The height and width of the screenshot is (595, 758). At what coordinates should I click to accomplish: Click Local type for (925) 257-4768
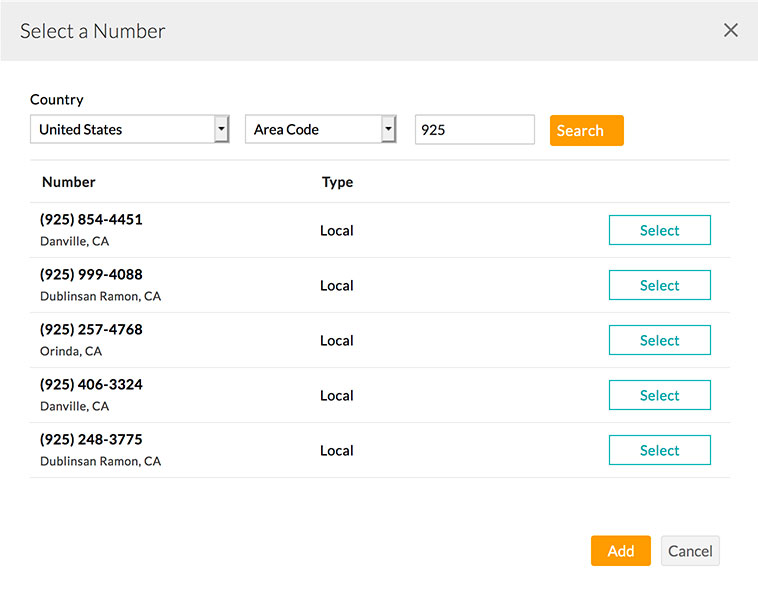point(337,341)
